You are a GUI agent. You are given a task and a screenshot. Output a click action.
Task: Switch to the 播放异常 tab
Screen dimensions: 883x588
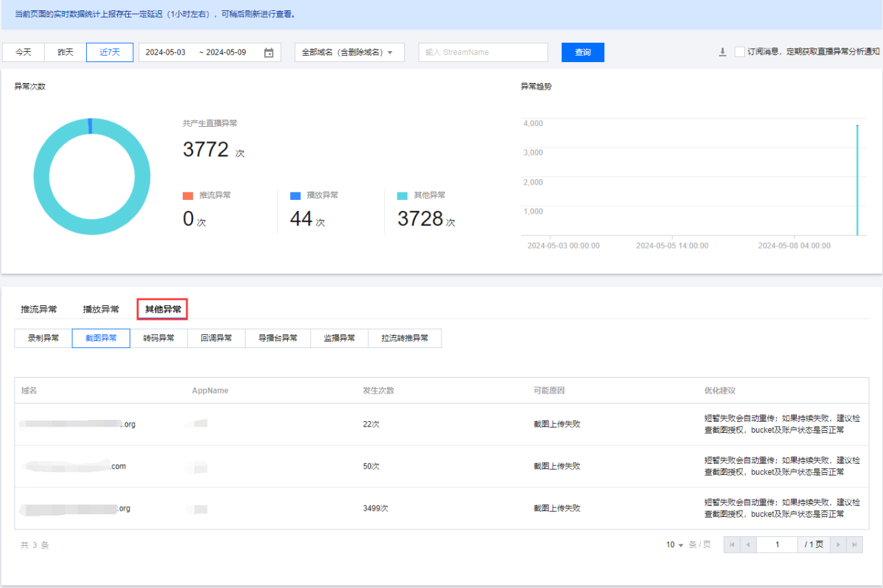click(101, 310)
